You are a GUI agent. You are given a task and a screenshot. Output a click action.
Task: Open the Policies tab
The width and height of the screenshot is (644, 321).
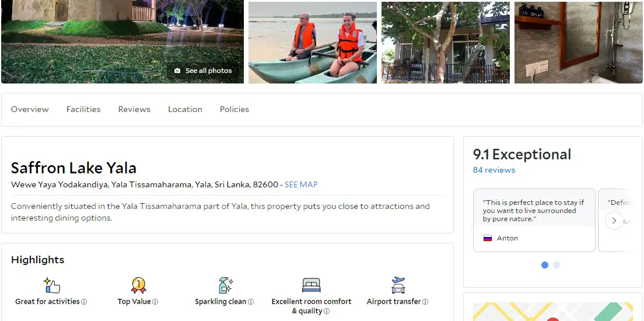(x=235, y=109)
